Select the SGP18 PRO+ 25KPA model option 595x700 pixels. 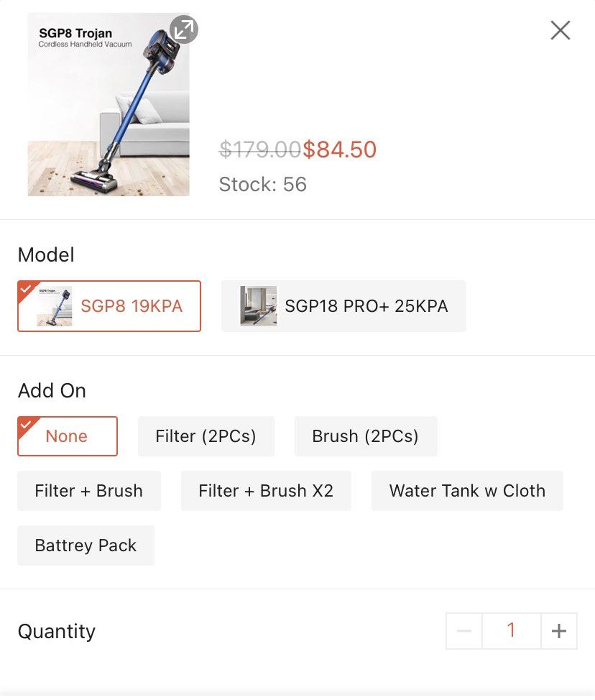pyautogui.click(x=343, y=305)
